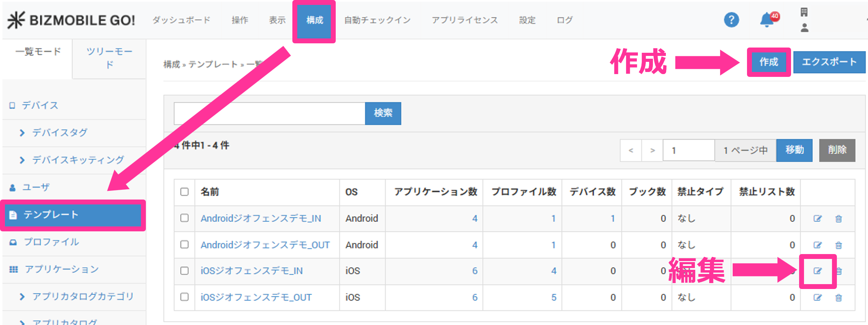Switch to the ツリーモード tab

[109, 58]
